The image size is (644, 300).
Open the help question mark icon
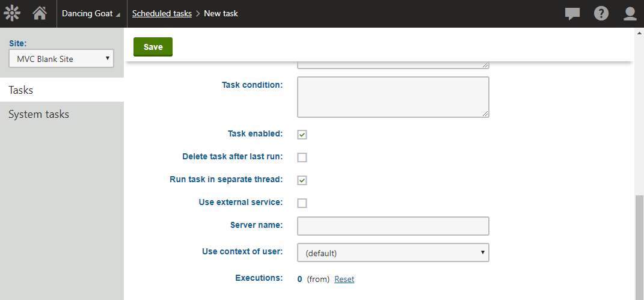coord(601,14)
